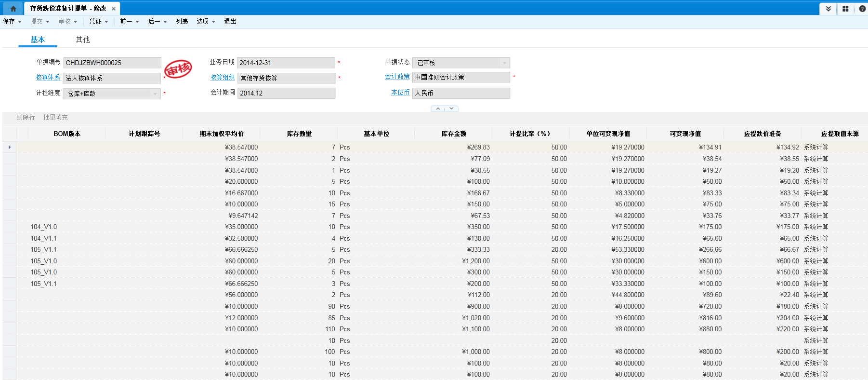Viewport: 868px width, 380px height.
Task: Click the double-chevron expand icon top right
Action: [x=828, y=9]
